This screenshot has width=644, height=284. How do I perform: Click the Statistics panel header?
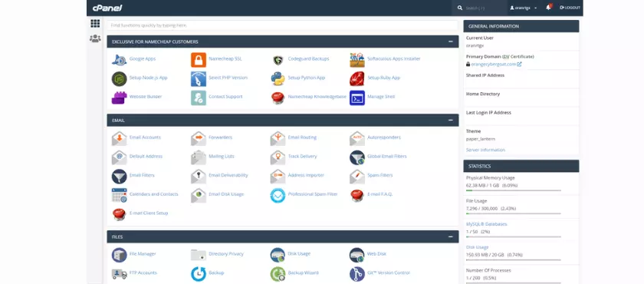[x=521, y=166]
